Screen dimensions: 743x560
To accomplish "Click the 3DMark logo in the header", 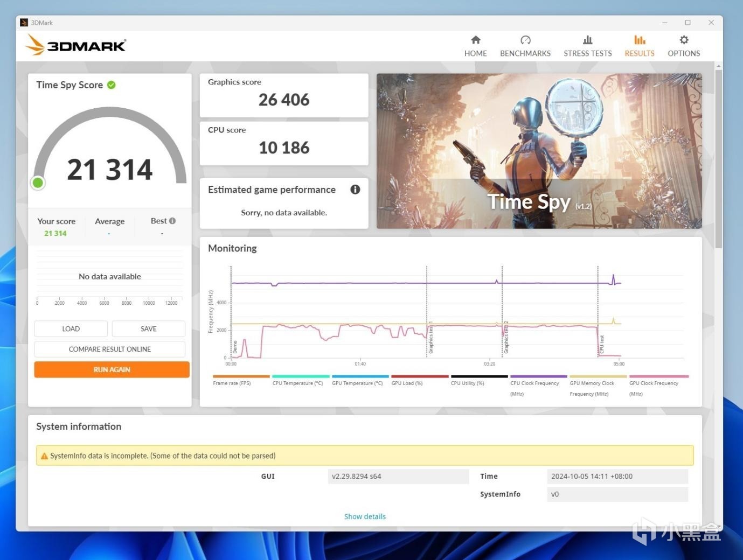I will (76, 45).
